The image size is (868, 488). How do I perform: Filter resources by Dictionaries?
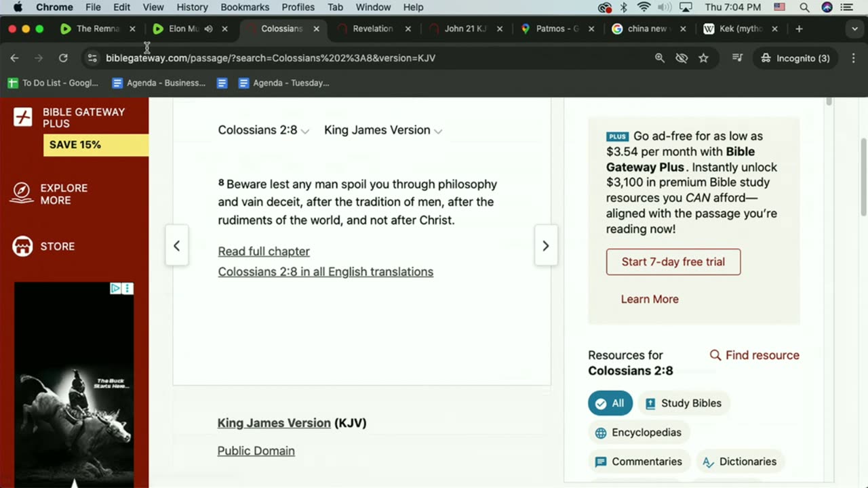point(740,462)
